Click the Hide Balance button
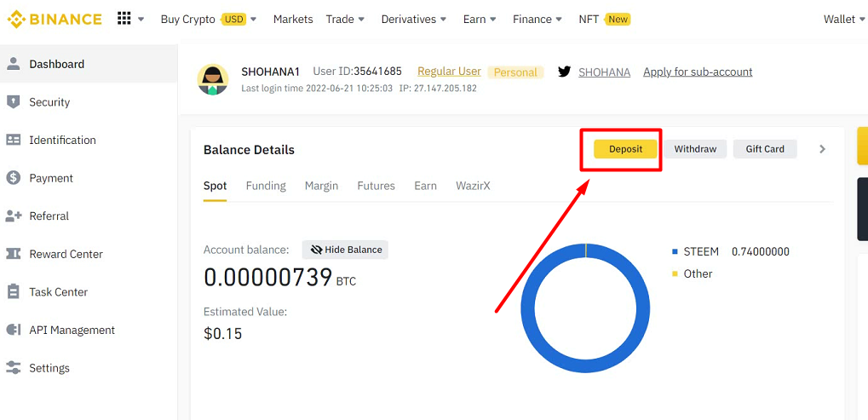Viewport: 868px width, 420px height. tap(346, 250)
